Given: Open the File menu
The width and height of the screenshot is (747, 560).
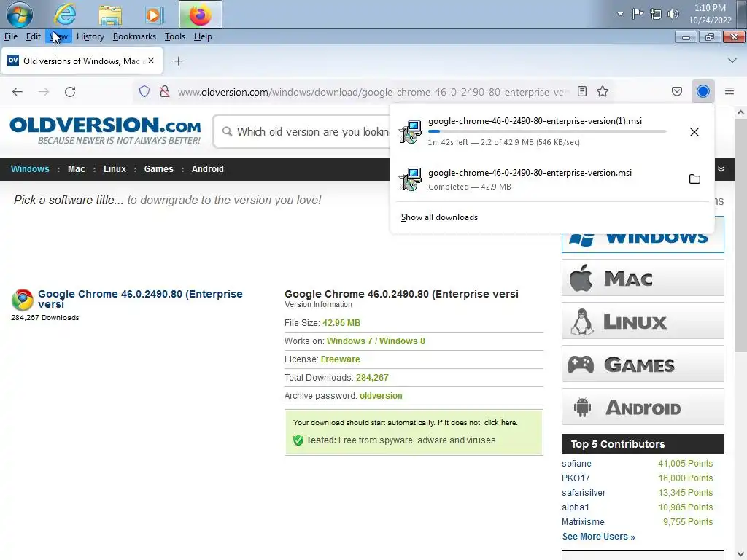Looking at the screenshot, I should (10, 36).
